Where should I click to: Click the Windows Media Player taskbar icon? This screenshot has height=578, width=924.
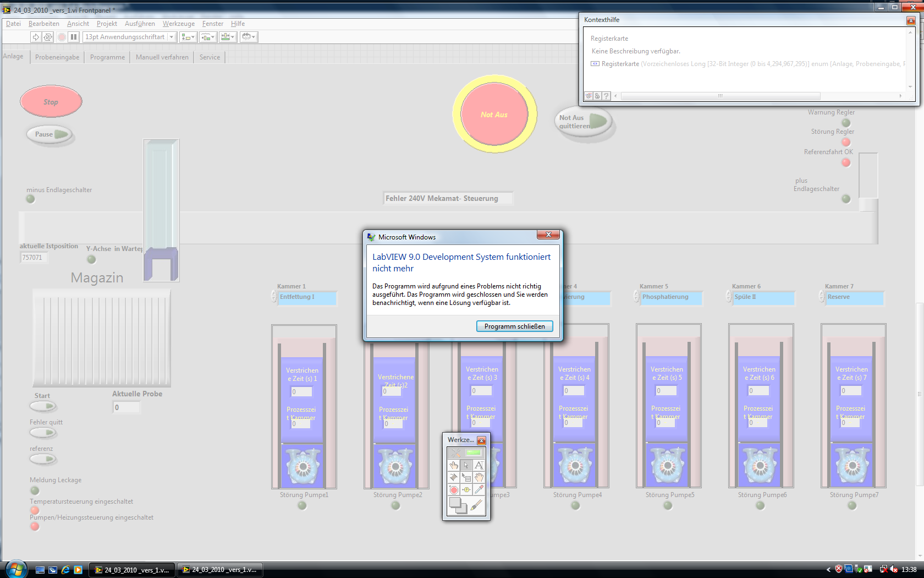pos(78,570)
